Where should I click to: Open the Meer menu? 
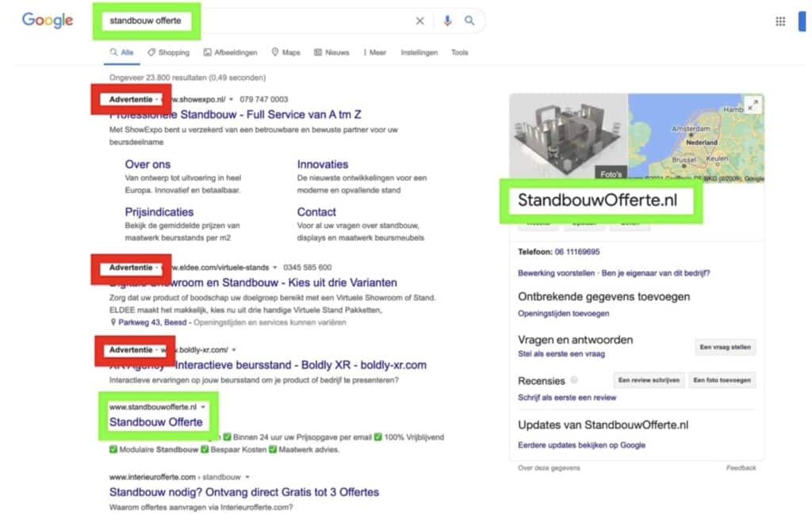pyautogui.click(x=375, y=52)
